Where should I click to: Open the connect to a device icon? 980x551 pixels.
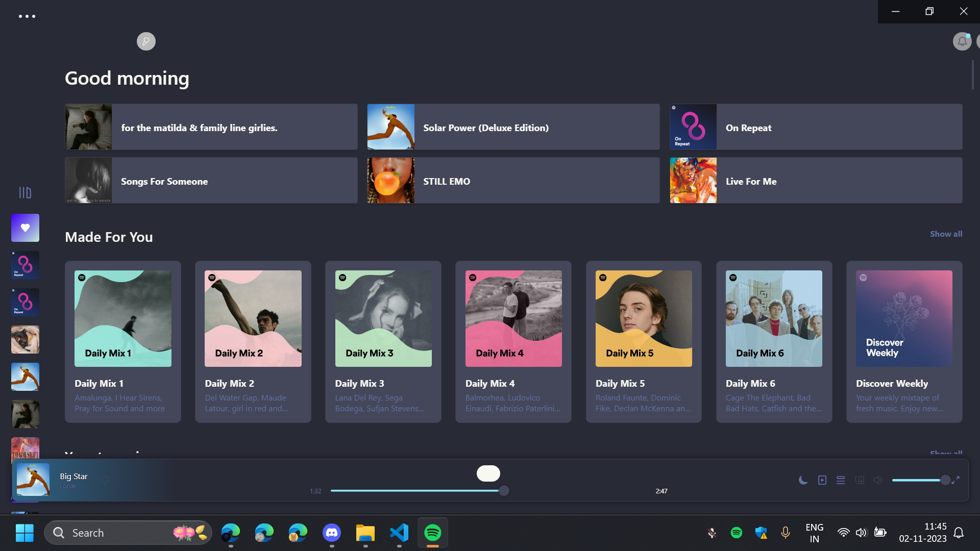860,480
